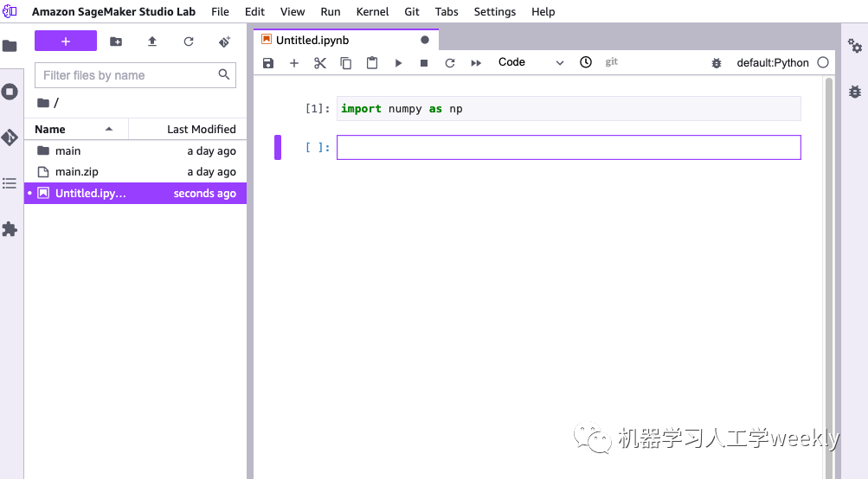Image resolution: width=868 pixels, height=479 pixels.
Task: Refresh the file list
Action: pyautogui.click(x=189, y=42)
